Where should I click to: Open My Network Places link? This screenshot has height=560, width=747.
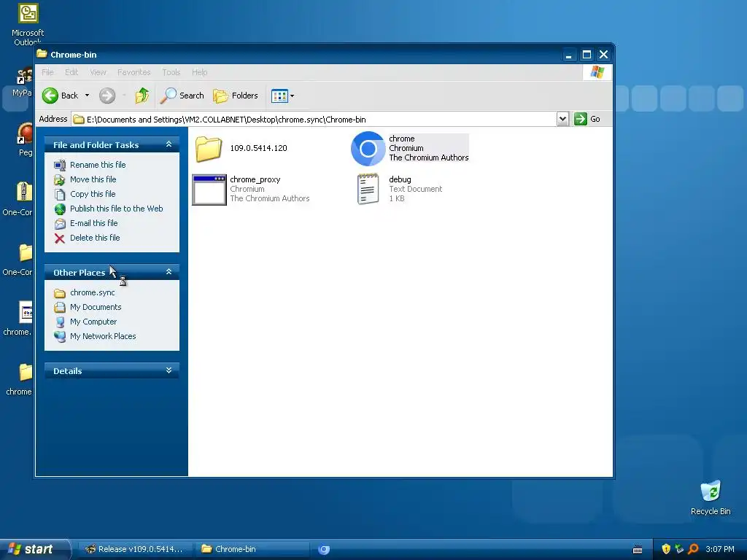(x=103, y=336)
